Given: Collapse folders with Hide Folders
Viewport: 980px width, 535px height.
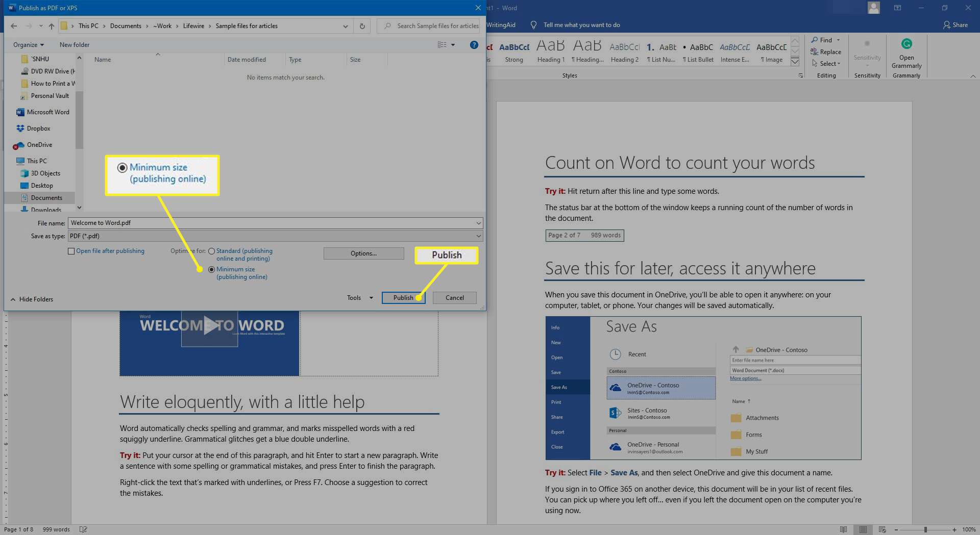Looking at the screenshot, I should (x=32, y=299).
